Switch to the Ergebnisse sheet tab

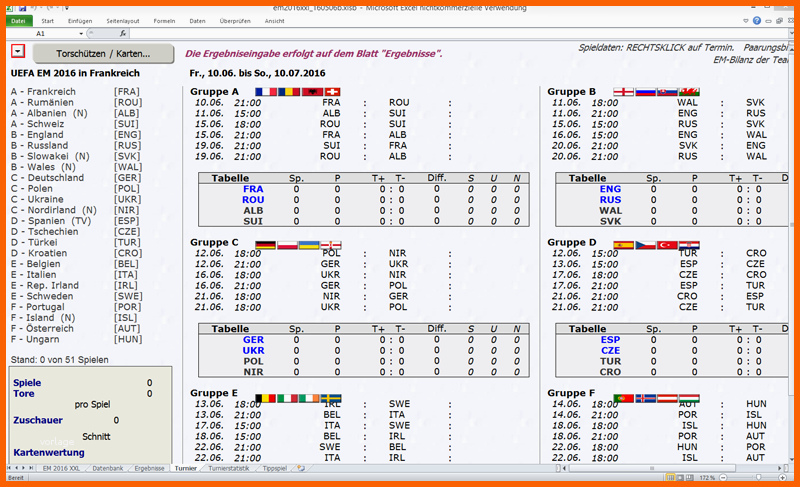(150, 468)
